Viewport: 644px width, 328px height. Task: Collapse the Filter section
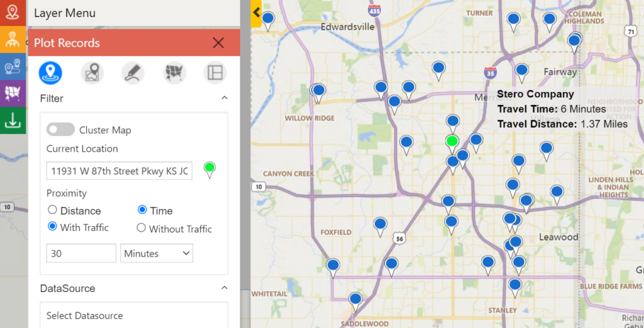(224, 98)
